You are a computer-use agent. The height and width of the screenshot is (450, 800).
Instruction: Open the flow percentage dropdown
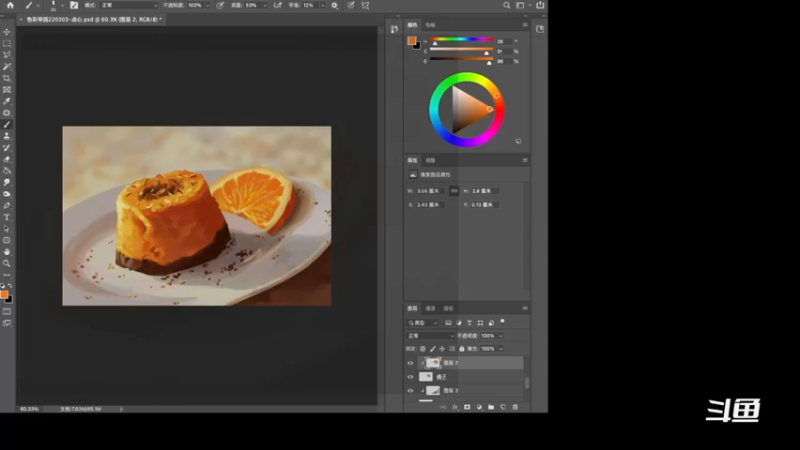(x=265, y=6)
